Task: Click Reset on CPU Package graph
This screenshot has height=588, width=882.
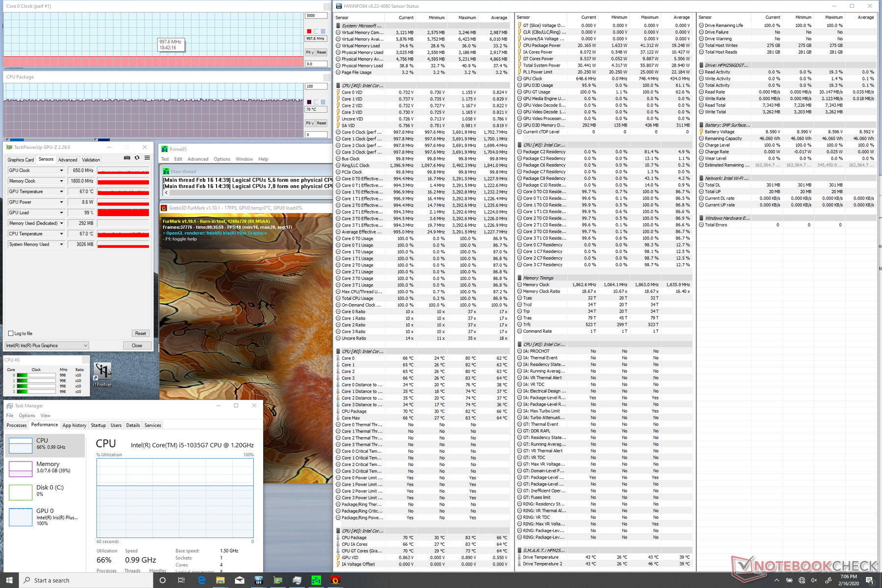Action: point(321,123)
